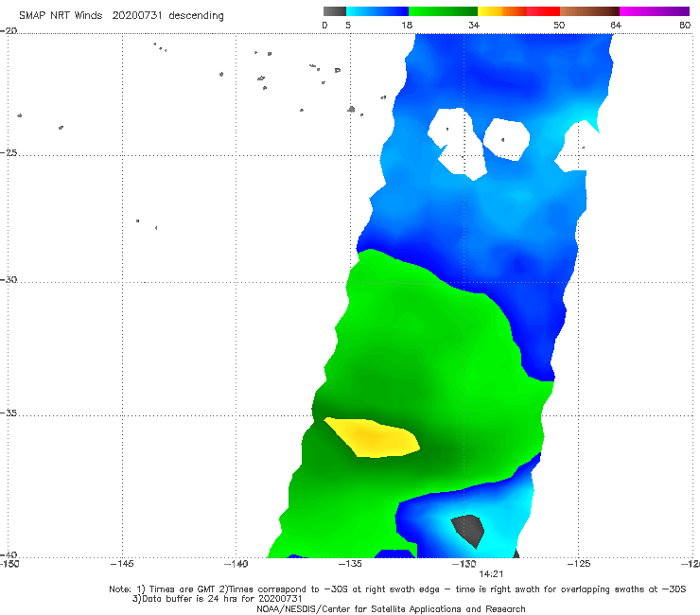Image resolution: width=700 pixels, height=615 pixels.
Task: Click the dark gray low-wind patch near -130
Action: pos(468,531)
